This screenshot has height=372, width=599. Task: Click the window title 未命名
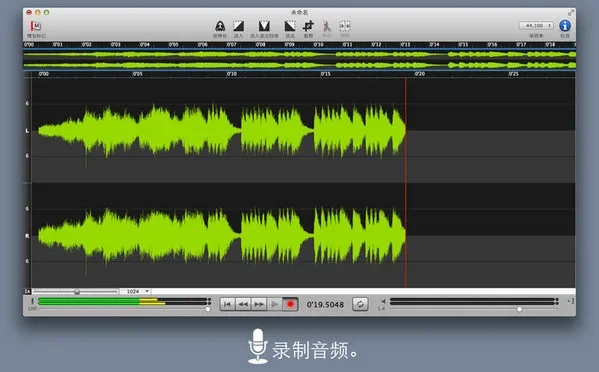299,13
